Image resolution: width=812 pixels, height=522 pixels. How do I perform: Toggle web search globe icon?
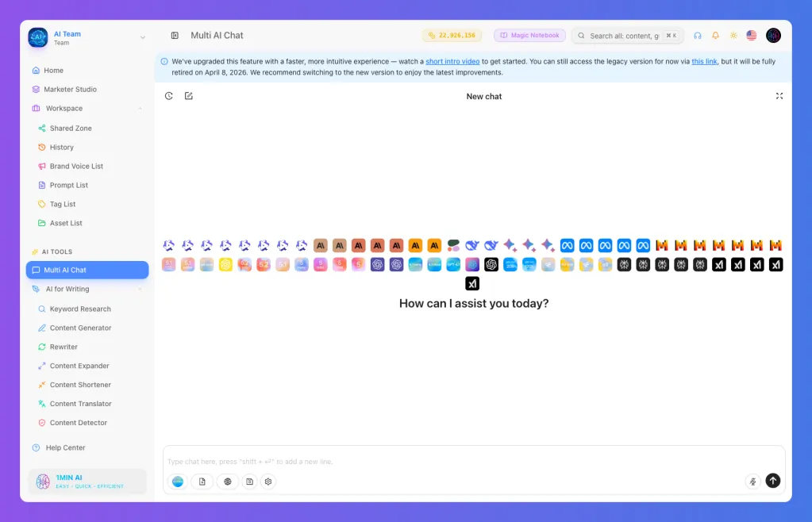[x=227, y=482]
